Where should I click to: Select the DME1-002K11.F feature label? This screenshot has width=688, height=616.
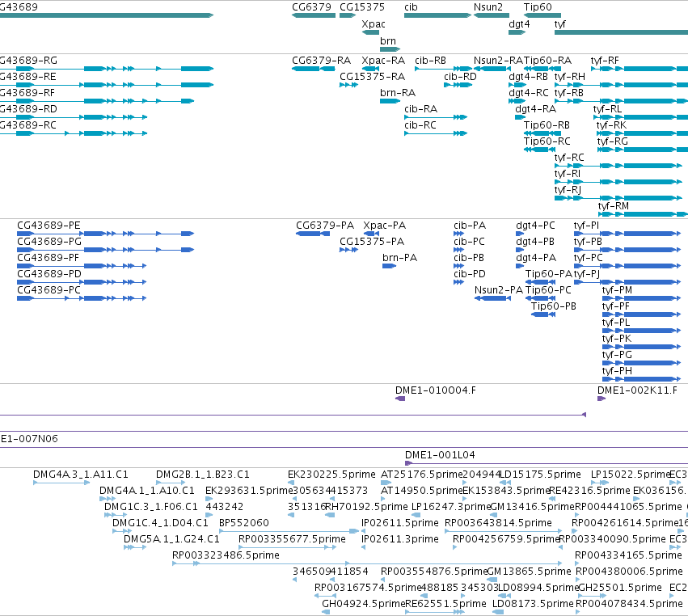click(637, 390)
